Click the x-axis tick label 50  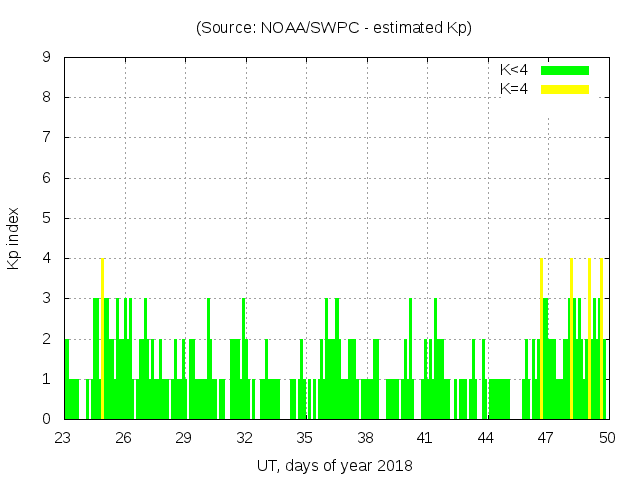[x=606, y=438]
